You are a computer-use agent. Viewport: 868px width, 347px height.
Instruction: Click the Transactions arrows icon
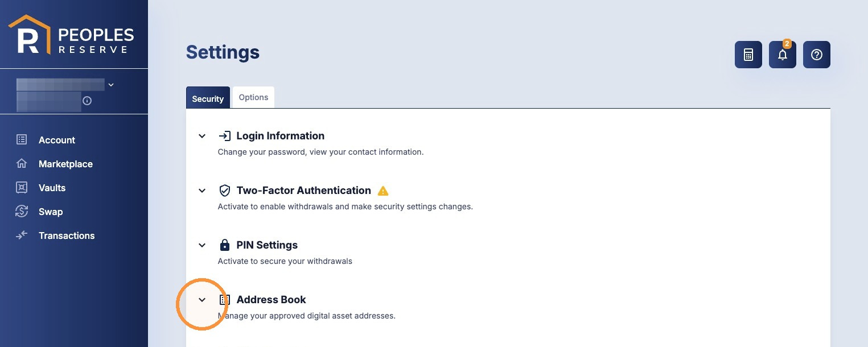22,235
